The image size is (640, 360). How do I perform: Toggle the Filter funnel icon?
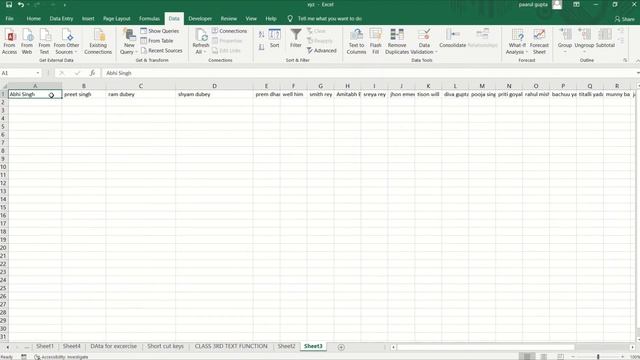click(296, 39)
